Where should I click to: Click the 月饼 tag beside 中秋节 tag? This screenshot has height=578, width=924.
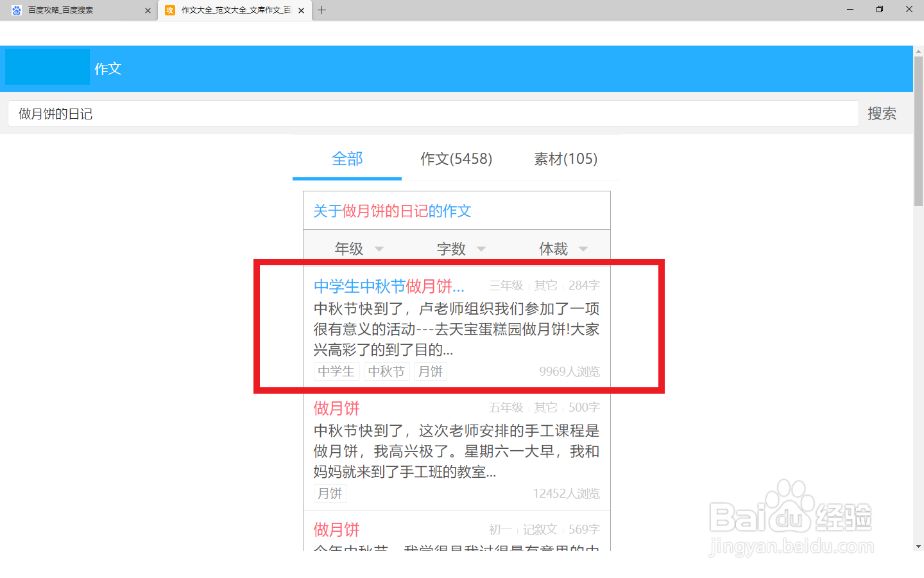click(x=431, y=371)
